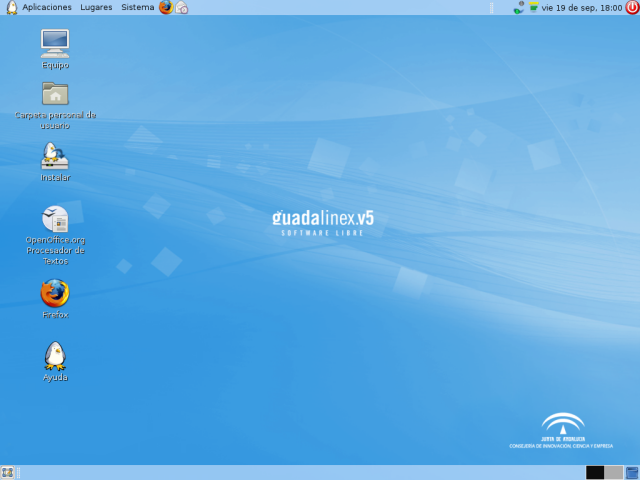Click the panel icon right of workspaces
This screenshot has height=480, width=640.
pyautogui.click(x=632, y=472)
